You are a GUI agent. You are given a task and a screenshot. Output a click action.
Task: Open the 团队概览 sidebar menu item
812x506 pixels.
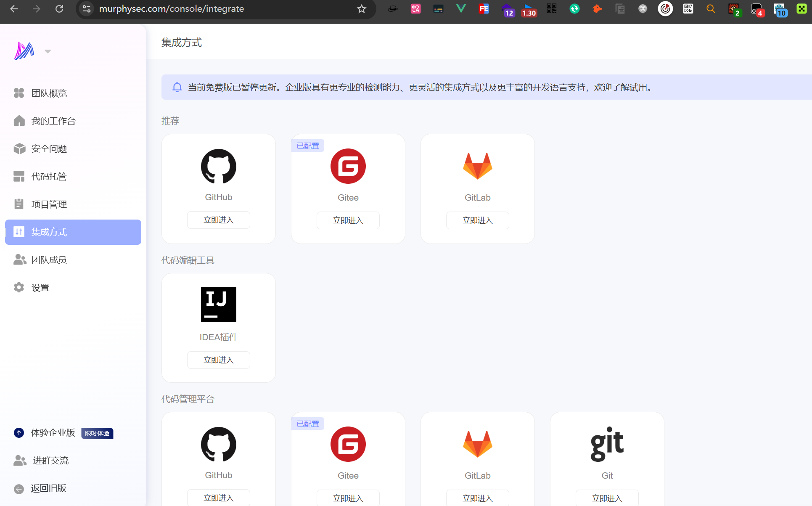49,93
